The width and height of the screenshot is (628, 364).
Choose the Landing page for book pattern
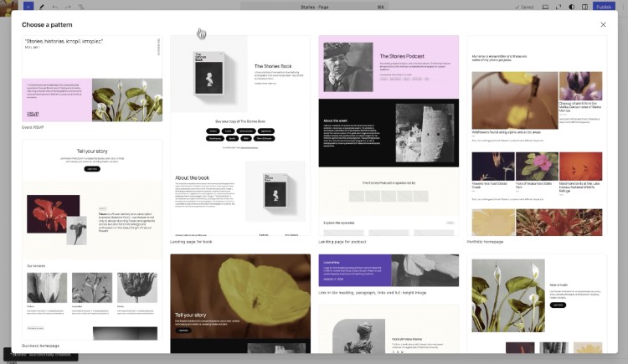click(240, 136)
